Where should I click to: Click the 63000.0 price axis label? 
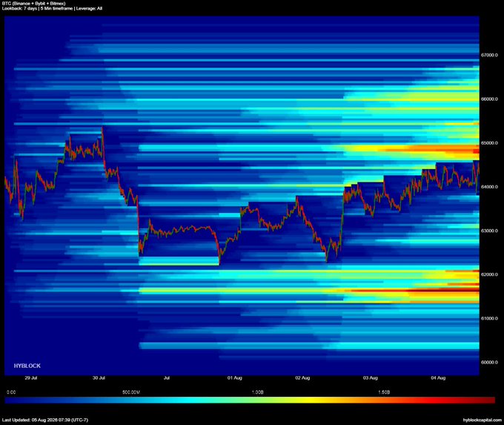(489, 231)
